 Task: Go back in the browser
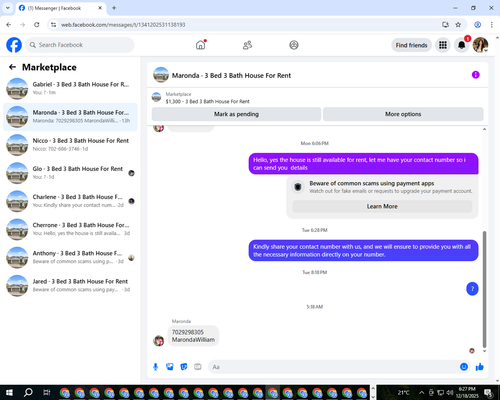click(9, 25)
